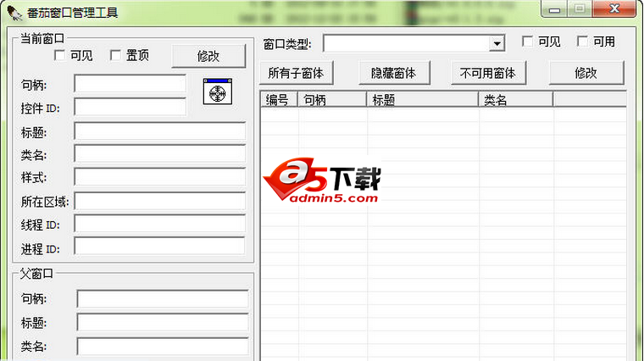
Task: Focus 句柄 field in 当前窗口 group
Action: (x=130, y=84)
